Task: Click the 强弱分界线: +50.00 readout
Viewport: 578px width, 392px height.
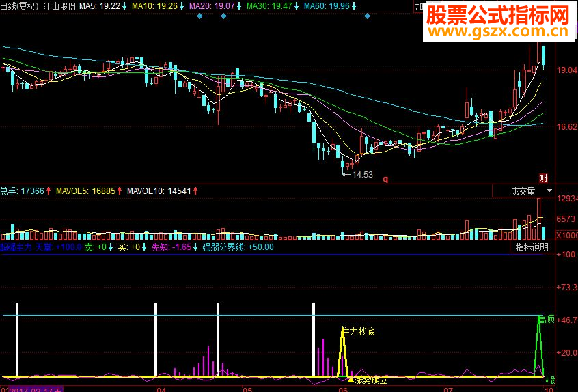Action: (238, 247)
